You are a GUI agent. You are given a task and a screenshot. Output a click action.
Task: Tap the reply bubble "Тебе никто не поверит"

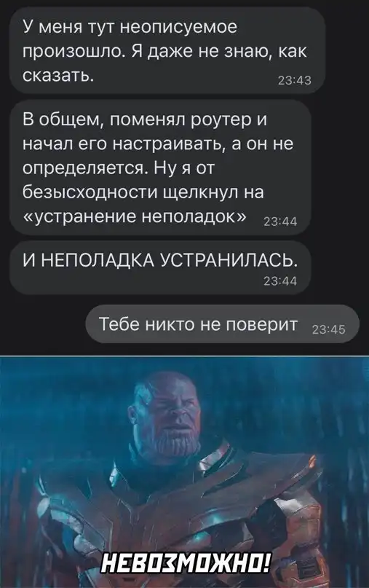[x=223, y=324]
